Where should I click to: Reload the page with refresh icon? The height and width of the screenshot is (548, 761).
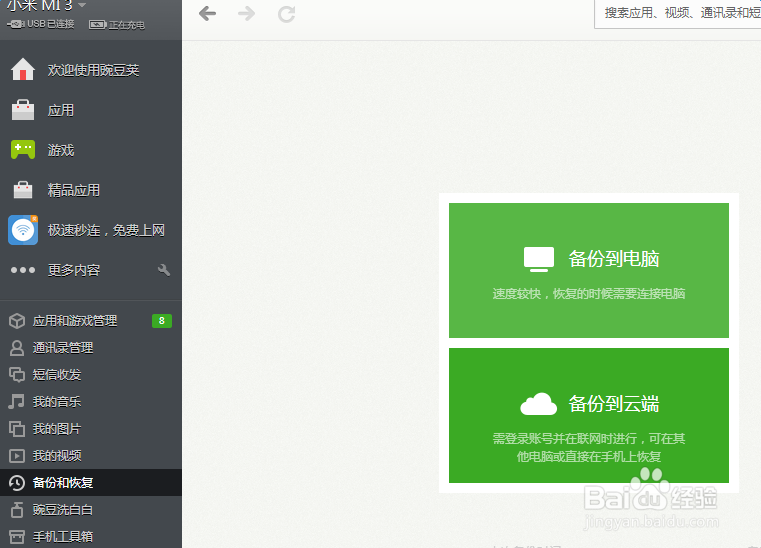(286, 14)
